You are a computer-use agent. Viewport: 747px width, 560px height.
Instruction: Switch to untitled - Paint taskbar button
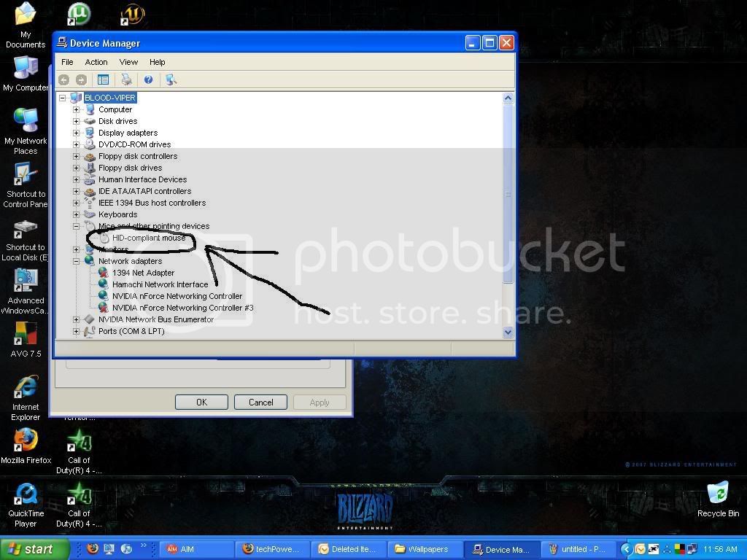click(x=578, y=549)
